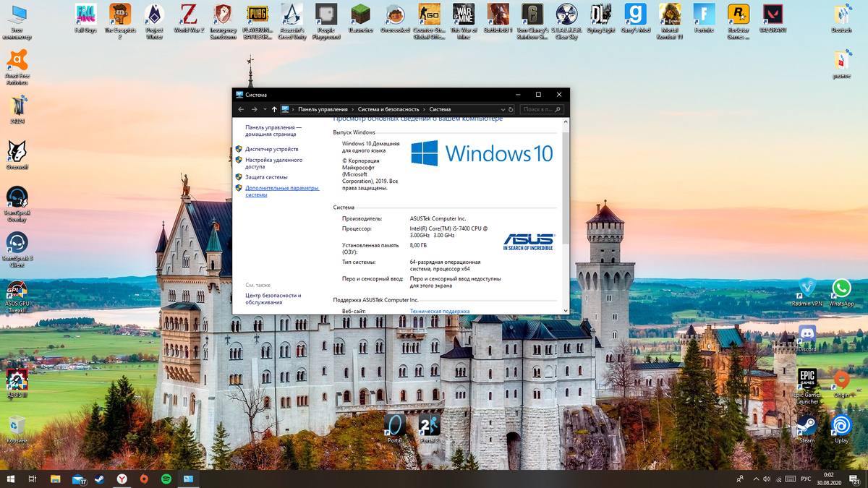Refresh the System control panel page
The height and width of the screenshot is (488, 868).
(511, 109)
